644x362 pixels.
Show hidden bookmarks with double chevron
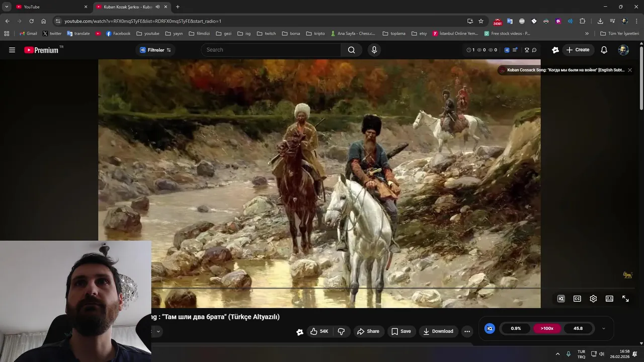click(587, 34)
